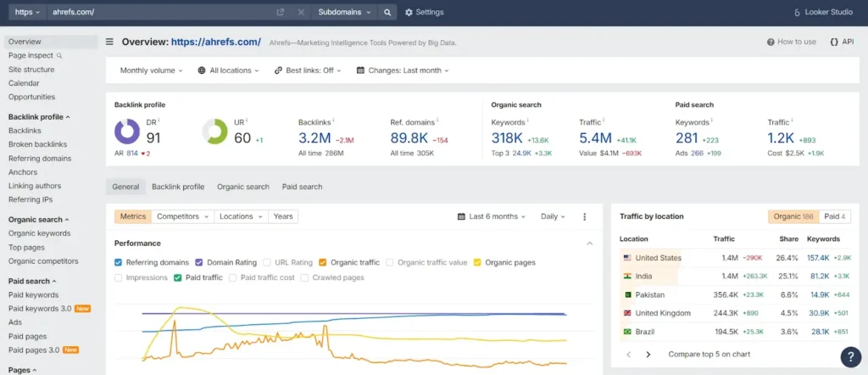The height and width of the screenshot is (375, 868).
Task: Click the Organic search Keywords info icon
Action: pyautogui.click(x=527, y=120)
